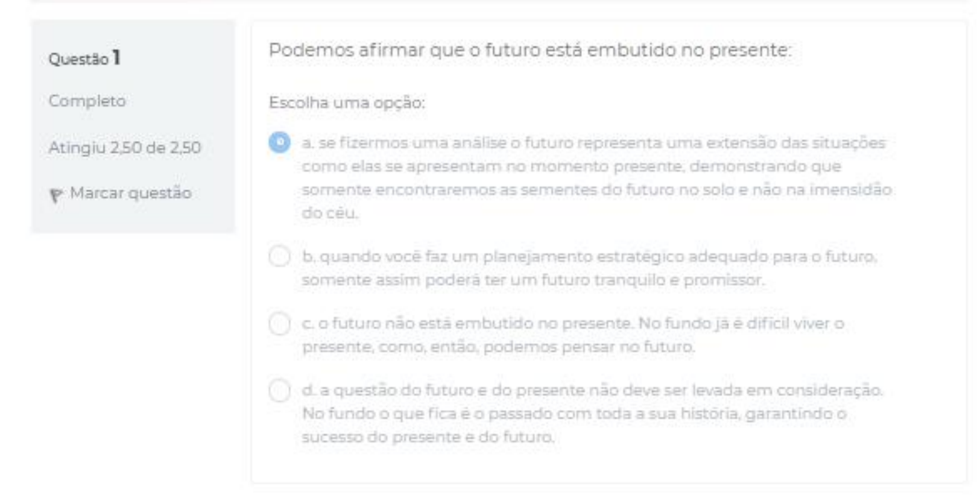Select the radio button for option b
The image size is (980, 498).
pyautogui.click(x=279, y=256)
